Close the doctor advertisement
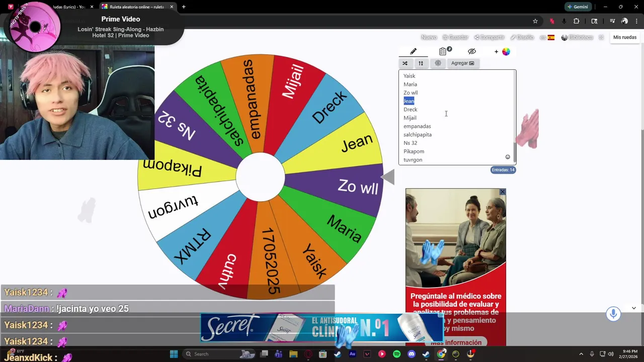This screenshot has height=362, width=644. click(x=502, y=192)
